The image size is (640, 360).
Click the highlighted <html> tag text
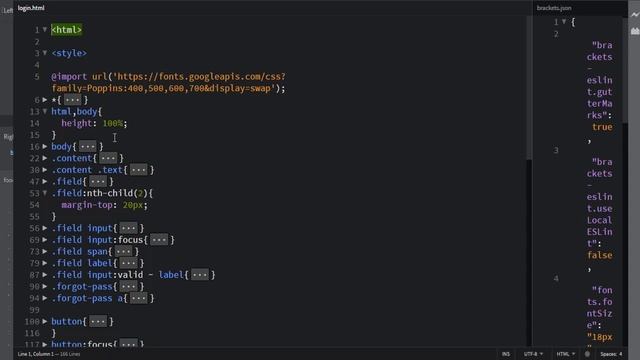(67, 30)
